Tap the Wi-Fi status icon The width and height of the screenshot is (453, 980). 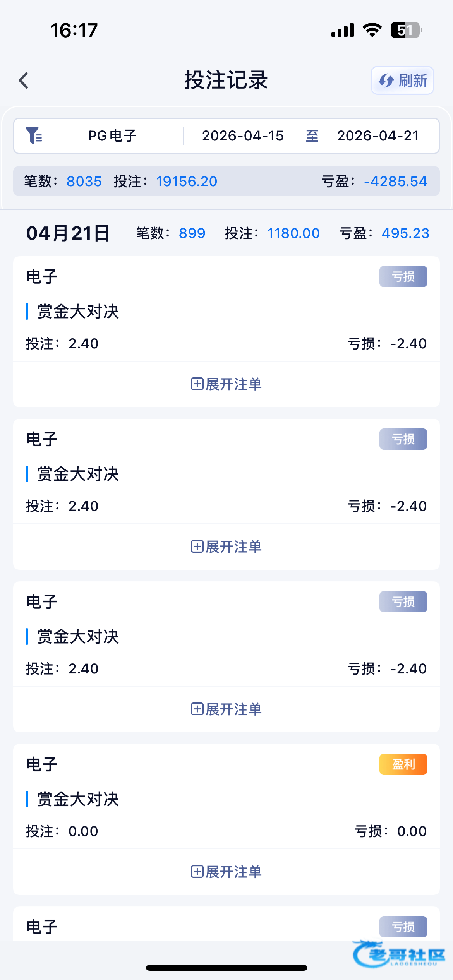point(372,30)
